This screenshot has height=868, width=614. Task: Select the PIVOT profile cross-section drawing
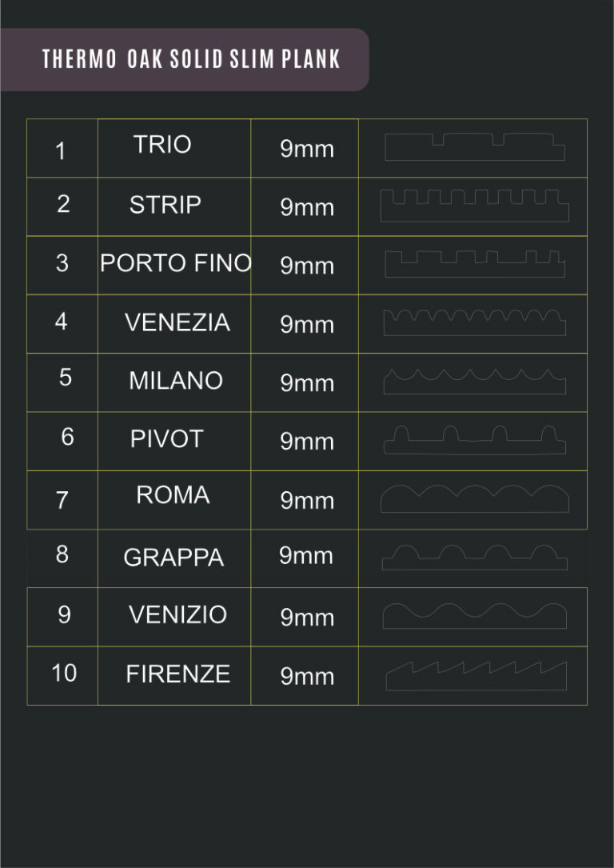point(475,440)
